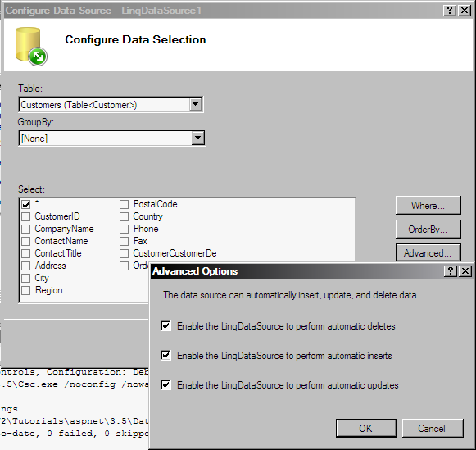This screenshot has height=450, width=476.
Task: Click the help button in Advanced Options title bar
Action: point(451,270)
